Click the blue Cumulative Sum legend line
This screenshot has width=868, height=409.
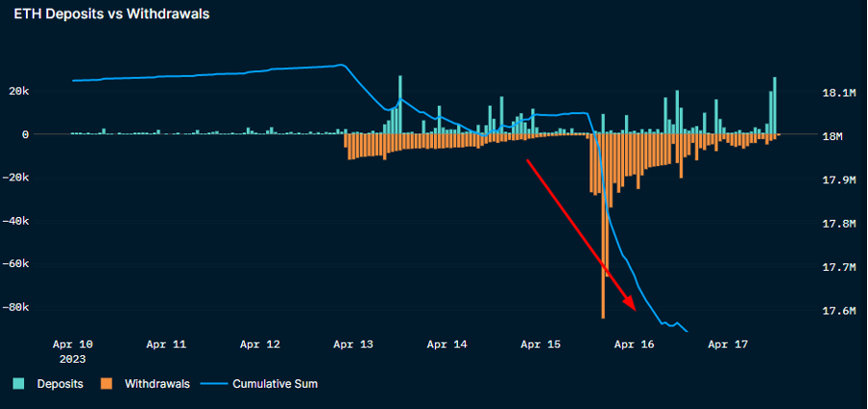[x=215, y=384]
